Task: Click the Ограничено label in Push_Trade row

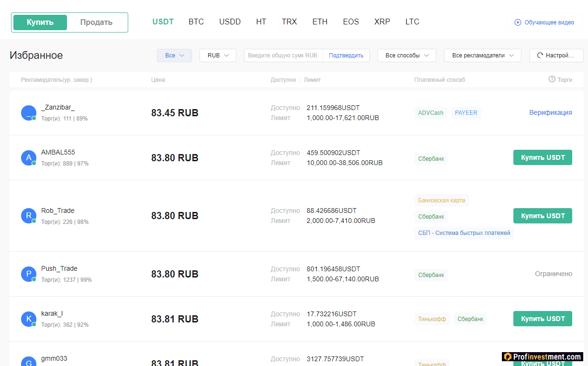Action: pos(554,274)
